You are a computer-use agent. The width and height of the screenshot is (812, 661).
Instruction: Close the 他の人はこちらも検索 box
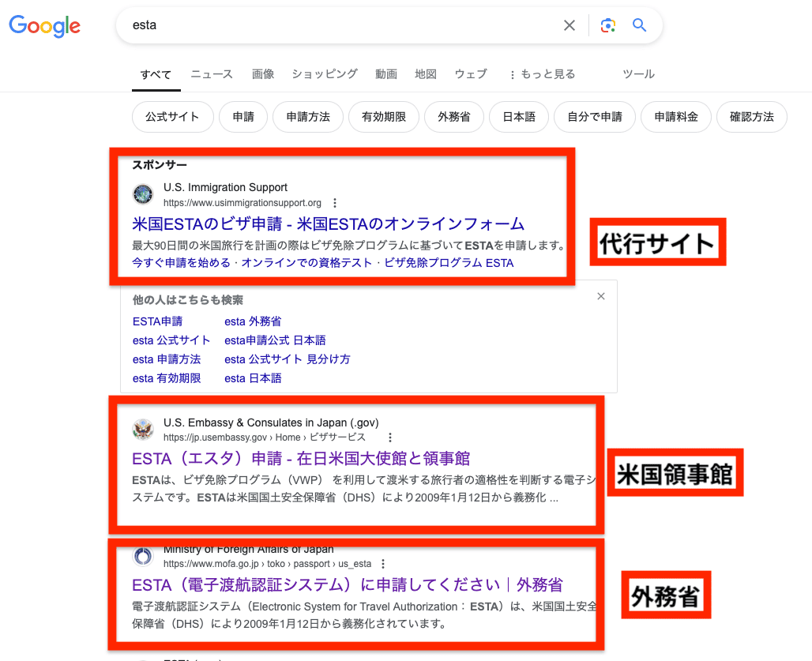coord(601,296)
